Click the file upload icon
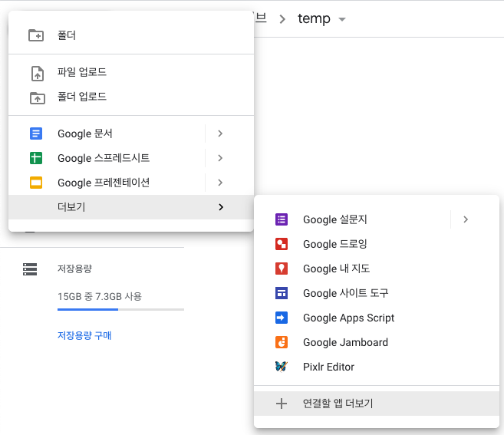 coord(38,74)
